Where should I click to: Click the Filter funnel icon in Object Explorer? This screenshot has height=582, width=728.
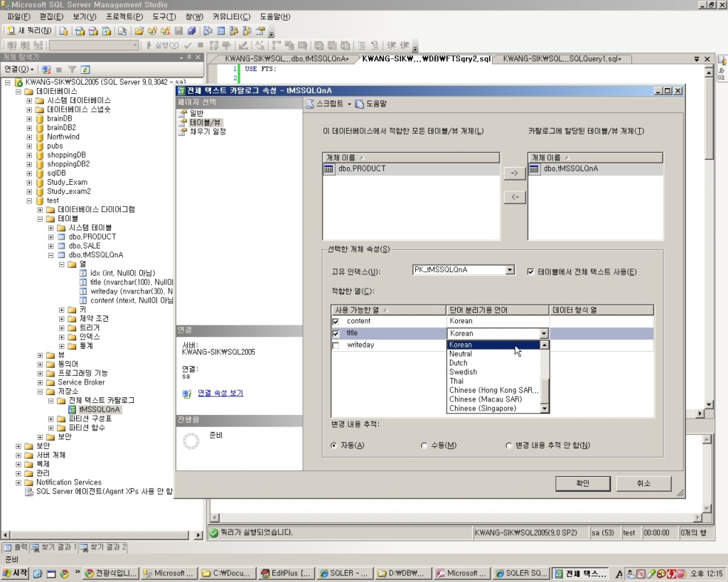pyautogui.click(x=72, y=70)
